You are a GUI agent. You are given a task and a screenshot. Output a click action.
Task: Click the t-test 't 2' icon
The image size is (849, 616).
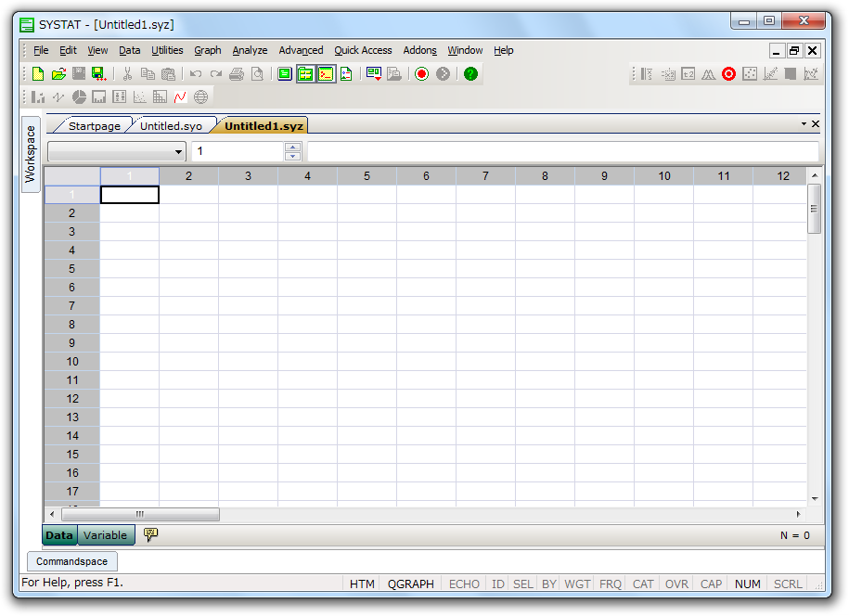click(x=688, y=73)
